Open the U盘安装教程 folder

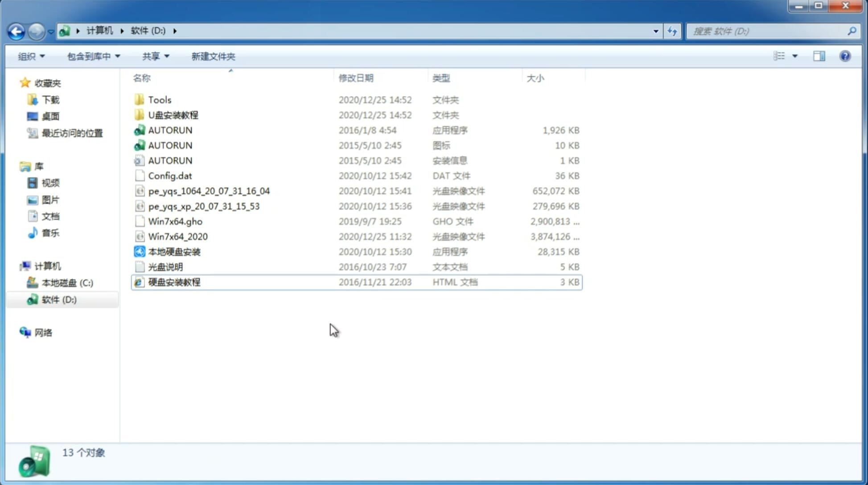pyautogui.click(x=173, y=115)
